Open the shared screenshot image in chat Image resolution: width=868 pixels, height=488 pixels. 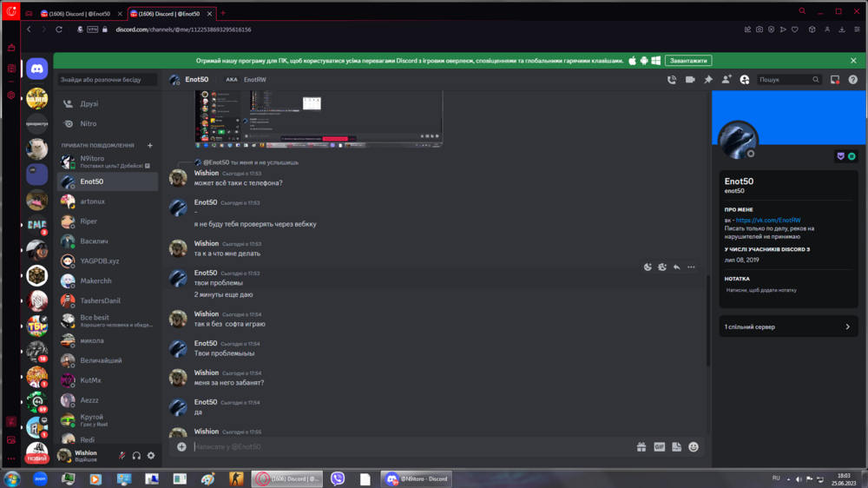319,119
